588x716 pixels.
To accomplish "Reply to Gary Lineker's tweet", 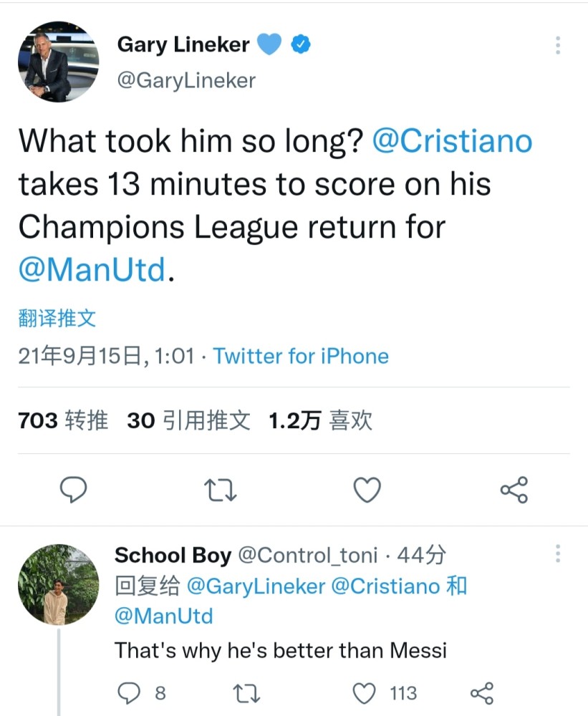I will tap(73, 490).
